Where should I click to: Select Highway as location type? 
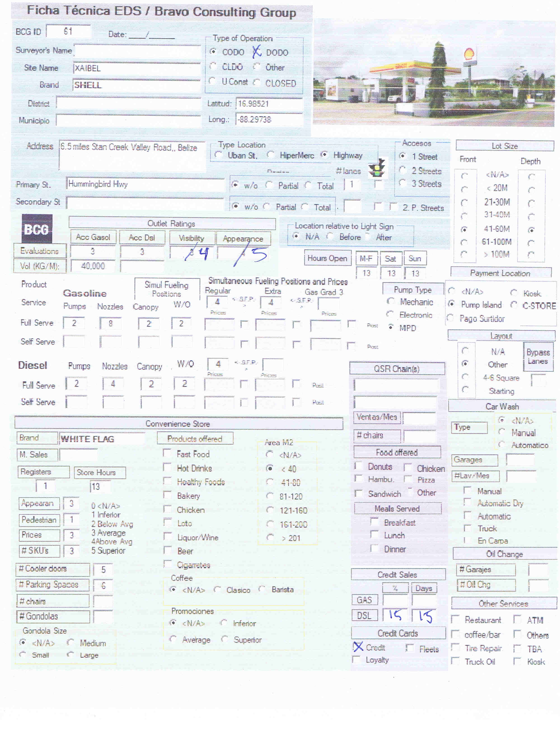[324, 154]
